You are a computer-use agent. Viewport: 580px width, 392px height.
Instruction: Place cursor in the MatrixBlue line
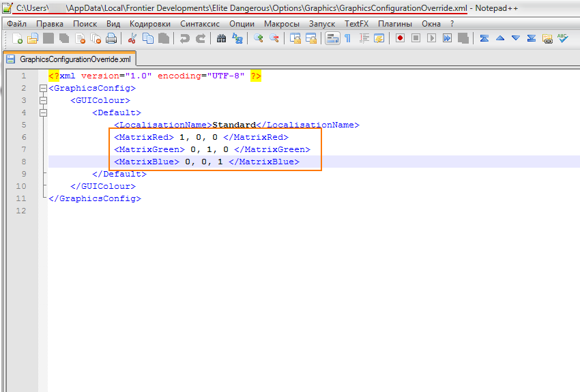pyautogui.click(x=206, y=162)
